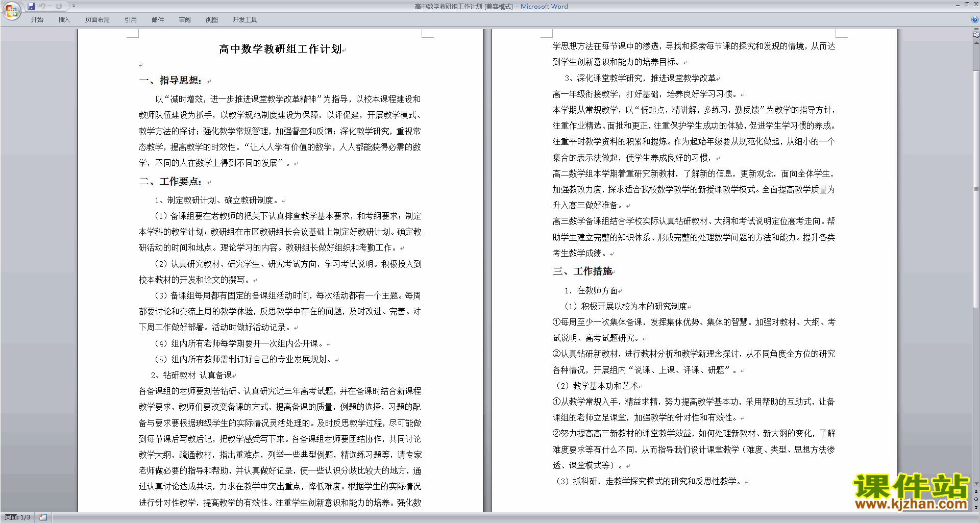Screen dimensions: 980x523
Task: Open the 邮件 ribbon tab
Action: click(158, 20)
